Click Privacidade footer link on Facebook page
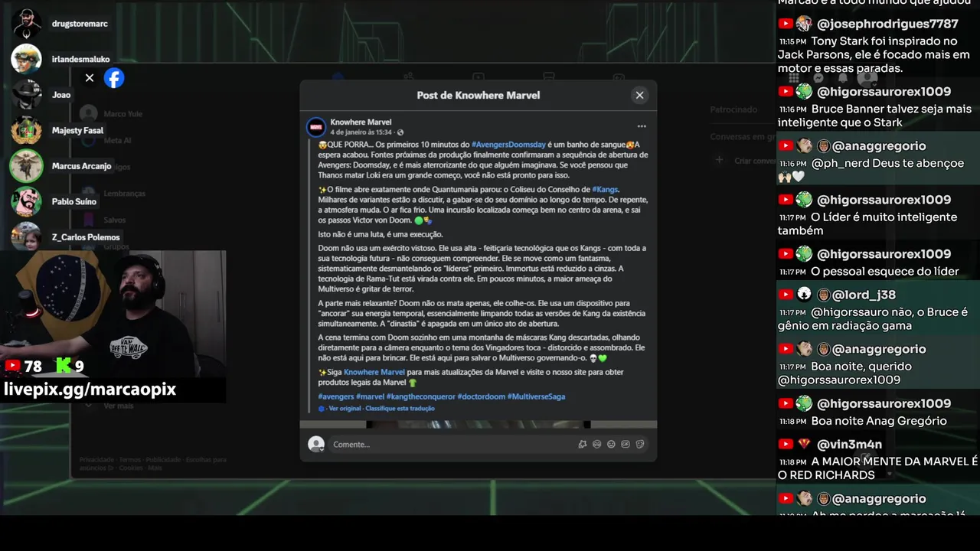The height and width of the screenshot is (551, 980). pyautogui.click(x=97, y=460)
